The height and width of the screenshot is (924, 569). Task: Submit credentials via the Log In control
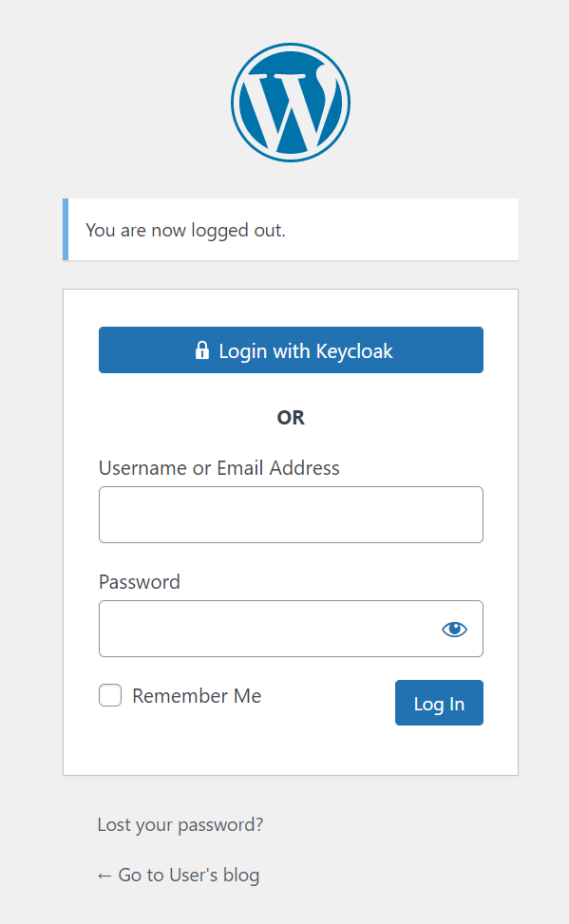click(x=439, y=703)
